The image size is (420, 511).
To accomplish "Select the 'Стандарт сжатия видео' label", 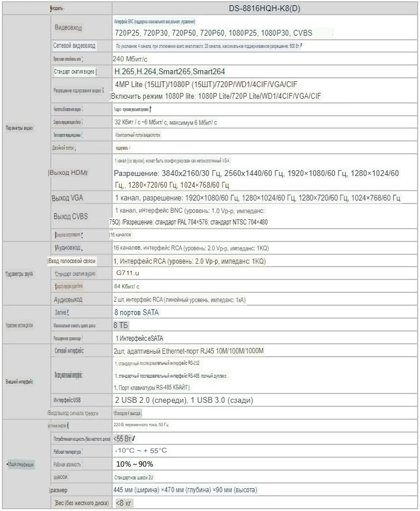I will pos(75,72).
